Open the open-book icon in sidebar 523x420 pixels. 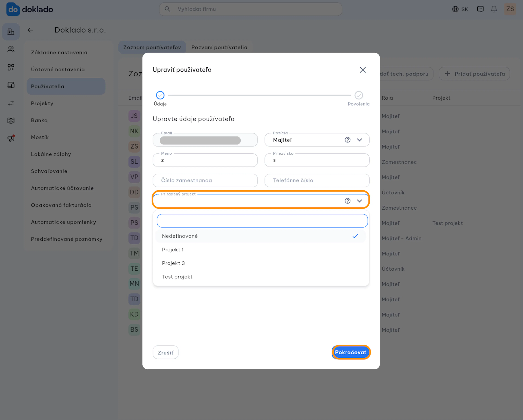(11, 121)
